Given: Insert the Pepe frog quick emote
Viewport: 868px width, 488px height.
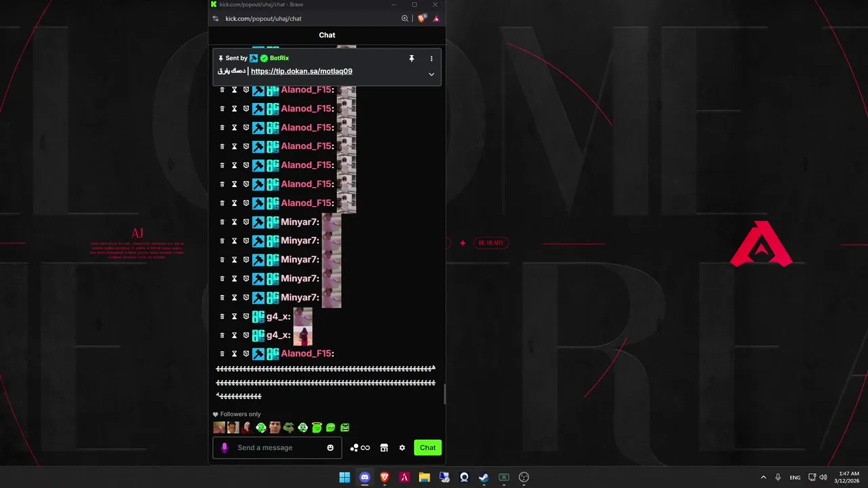Looking at the screenshot, I should click(x=289, y=428).
